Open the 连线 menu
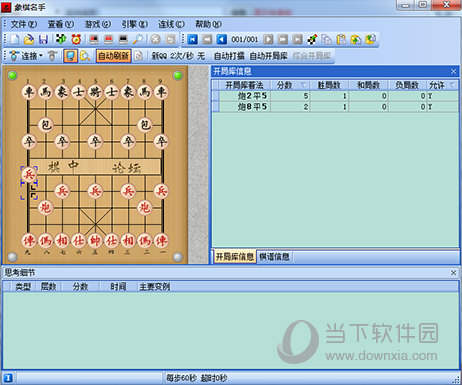This screenshot has height=385, width=462. click(x=171, y=24)
